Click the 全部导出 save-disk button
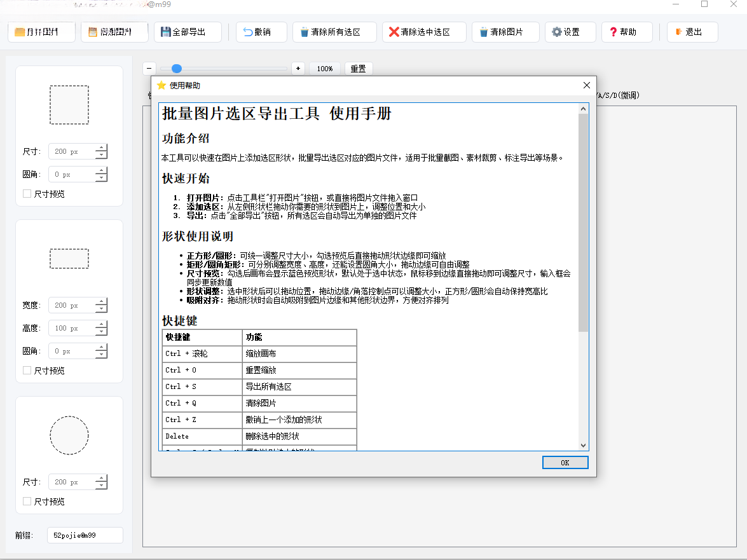 click(188, 32)
